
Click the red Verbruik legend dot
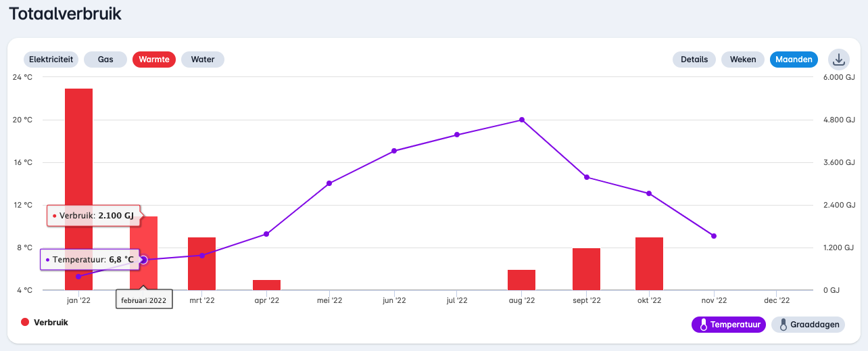(25, 323)
